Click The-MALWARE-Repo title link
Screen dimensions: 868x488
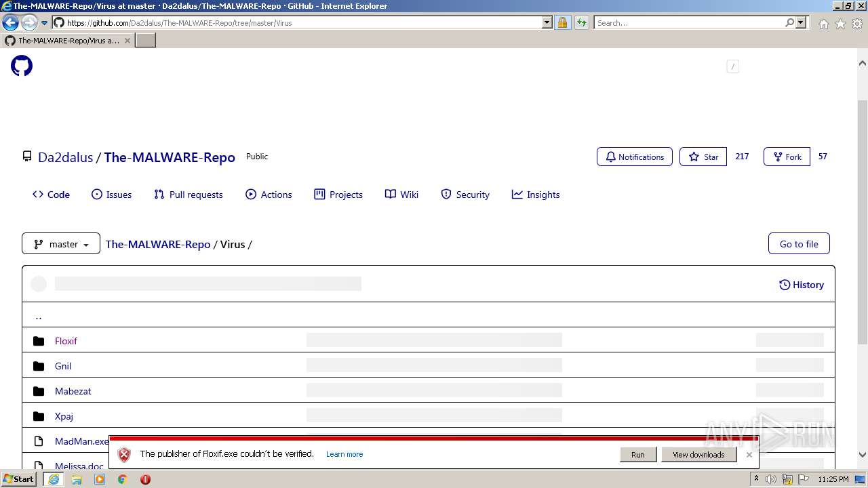[170, 157]
